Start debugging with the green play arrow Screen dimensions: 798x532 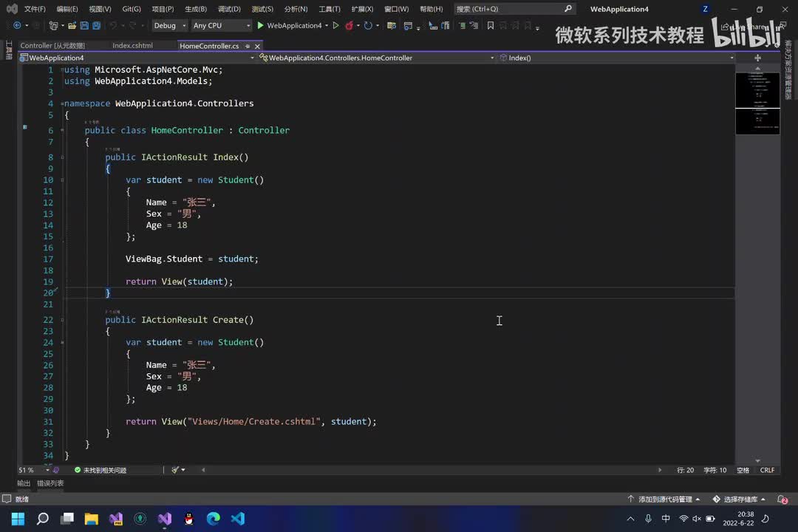260,25
